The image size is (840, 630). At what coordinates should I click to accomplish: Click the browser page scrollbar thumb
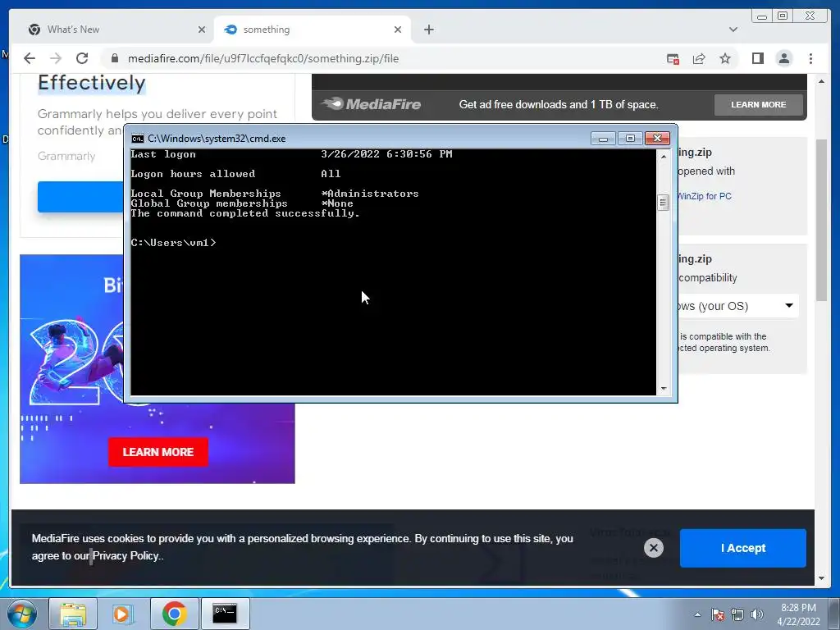[821, 220]
